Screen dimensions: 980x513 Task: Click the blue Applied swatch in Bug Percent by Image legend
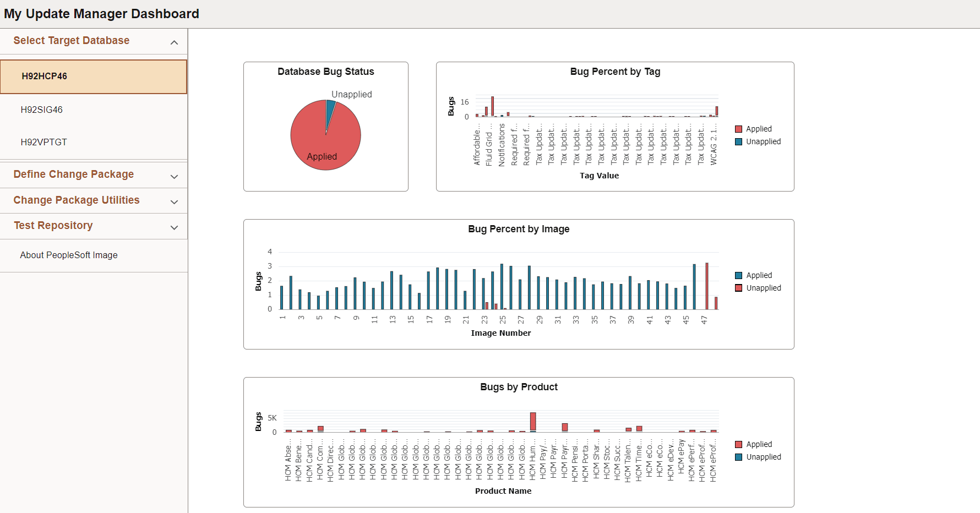pos(738,275)
